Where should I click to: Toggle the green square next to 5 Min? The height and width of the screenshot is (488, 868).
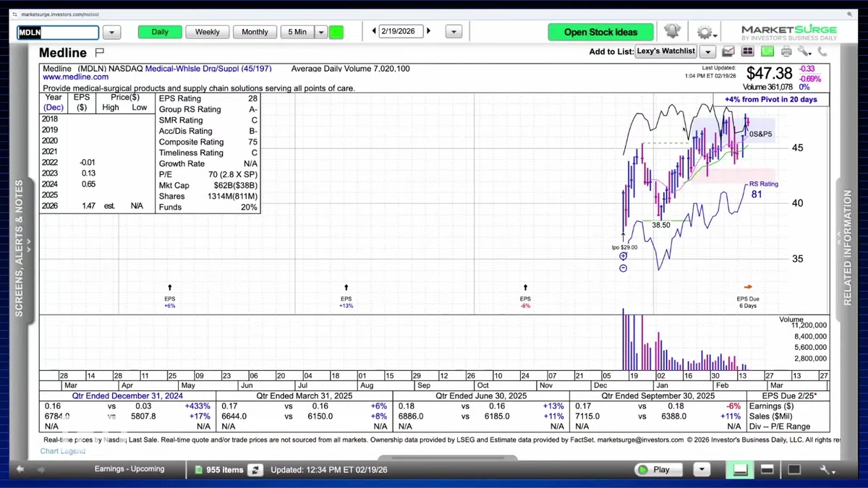pos(336,32)
